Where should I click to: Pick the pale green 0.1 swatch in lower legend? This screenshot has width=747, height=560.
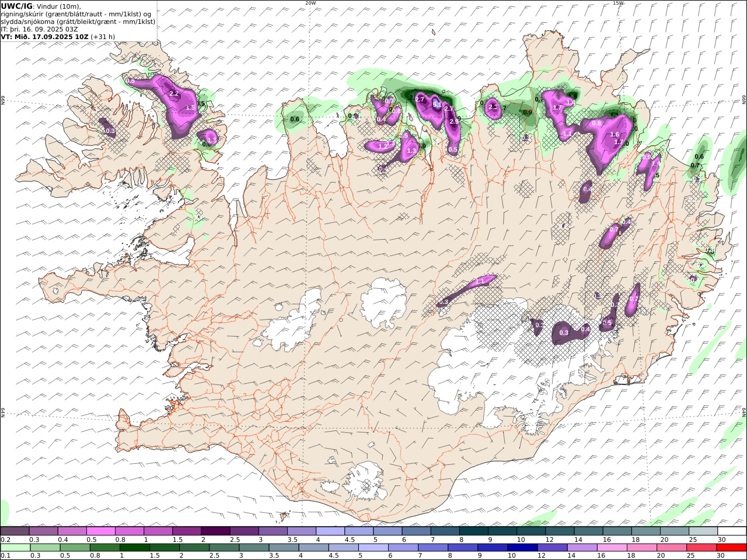[x=15, y=548]
